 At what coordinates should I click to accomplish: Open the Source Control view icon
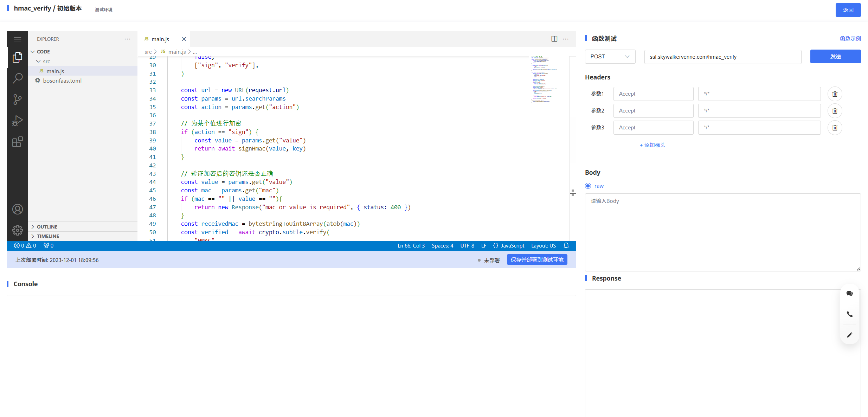pyautogui.click(x=17, y=100)
